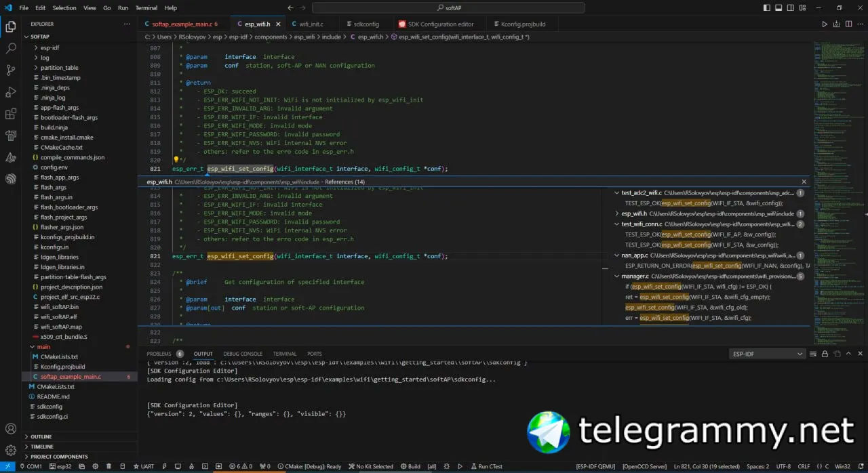Click CMake Build button in status bar
This screenshot has width=868, height=473.
point(410,466)
